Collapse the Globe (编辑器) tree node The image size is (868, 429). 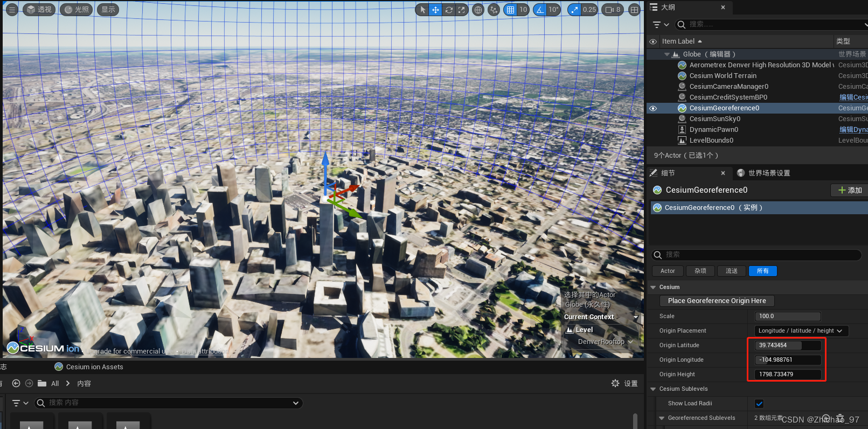click(667, 54)
